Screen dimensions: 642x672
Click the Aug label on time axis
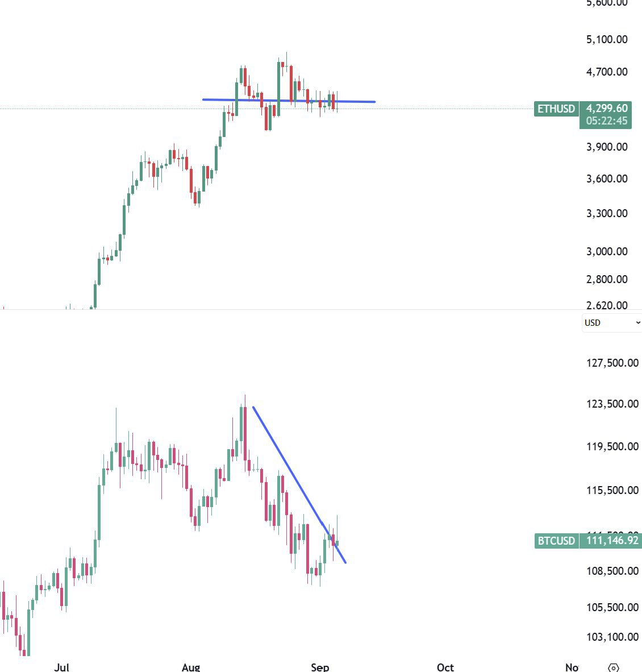click(191, 667)
